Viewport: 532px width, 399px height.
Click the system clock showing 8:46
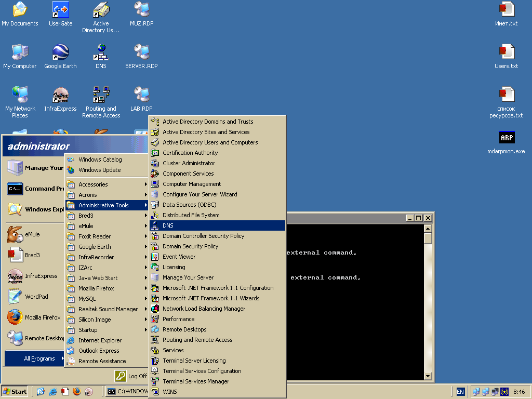519,392
